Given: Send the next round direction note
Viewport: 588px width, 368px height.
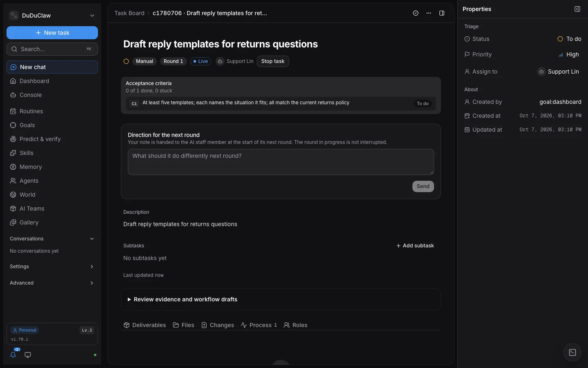Looking at the screenshot, I should click(423, 186).
